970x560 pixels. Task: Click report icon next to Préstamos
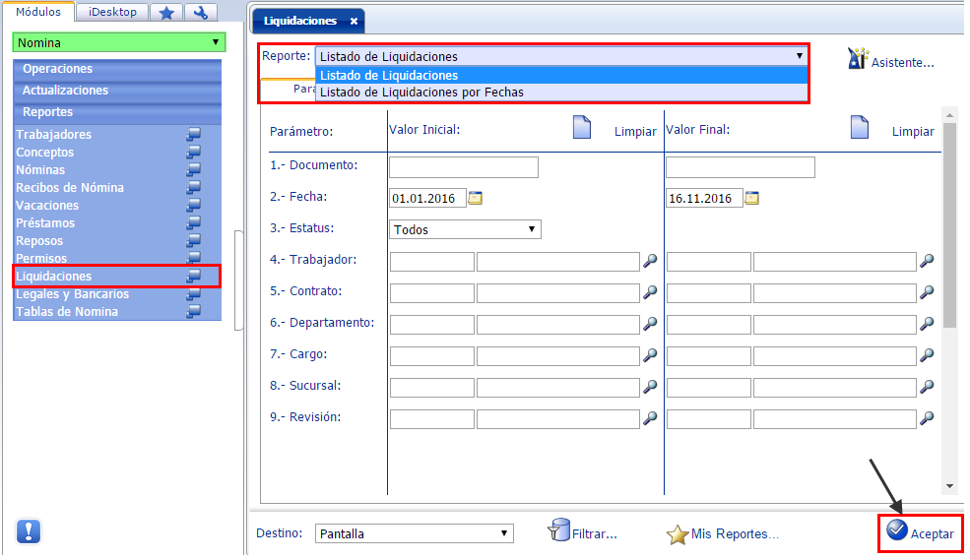coord(194,222)
